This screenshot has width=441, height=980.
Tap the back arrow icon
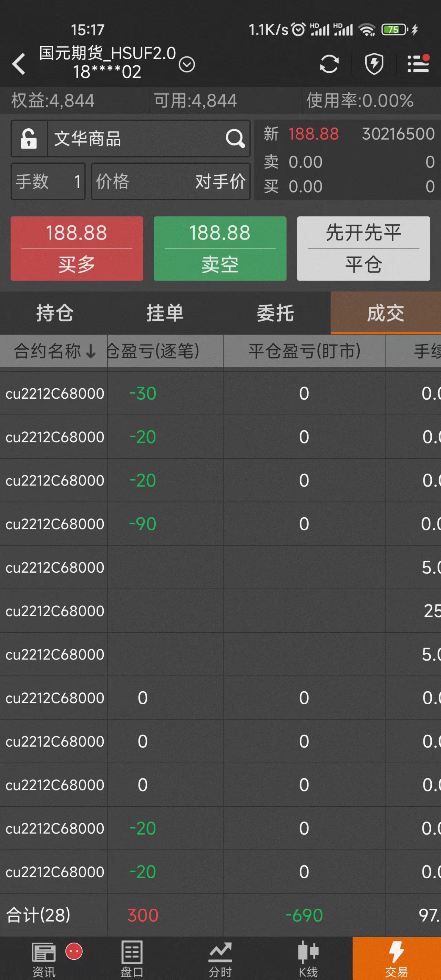(18, 63)
